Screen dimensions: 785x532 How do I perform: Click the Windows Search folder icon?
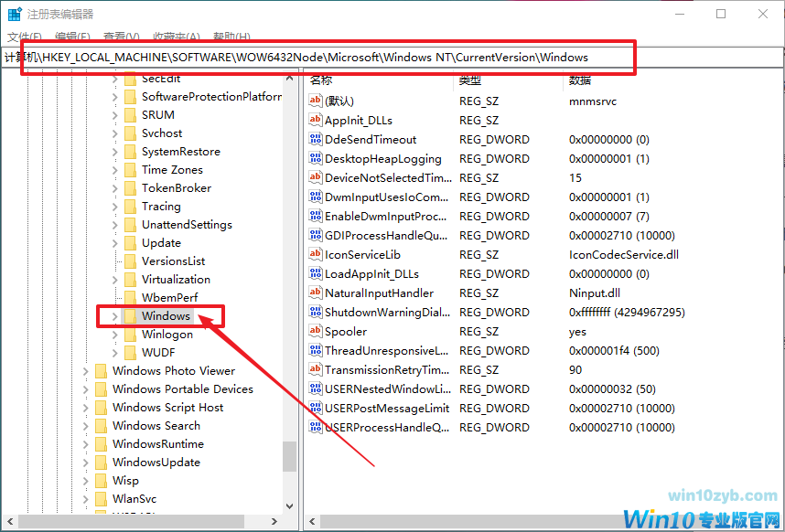tap(102, 426)
